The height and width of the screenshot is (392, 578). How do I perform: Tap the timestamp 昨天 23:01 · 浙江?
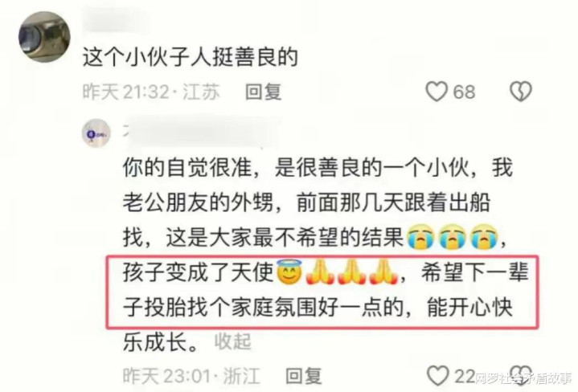[191, 376]
